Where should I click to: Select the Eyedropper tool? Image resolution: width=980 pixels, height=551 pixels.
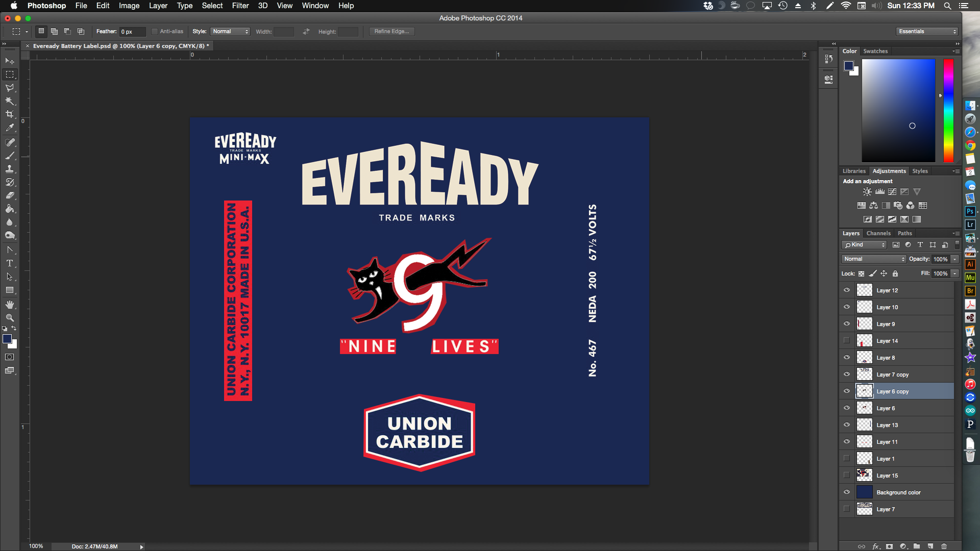(10, 128)
